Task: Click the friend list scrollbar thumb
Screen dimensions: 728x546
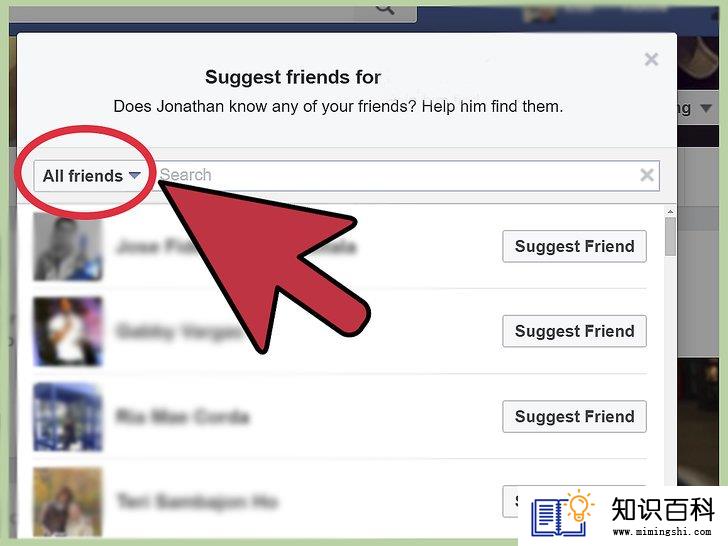Action: click(x=670, y=236)
